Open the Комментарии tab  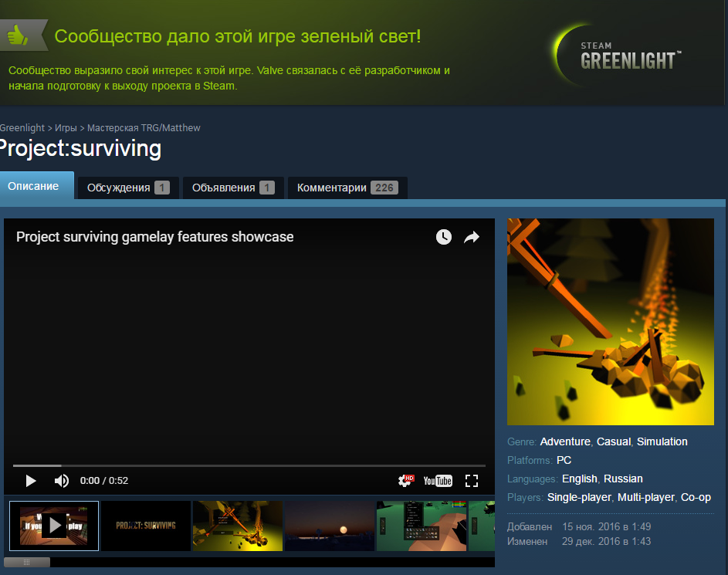click(x=347, y=188)
